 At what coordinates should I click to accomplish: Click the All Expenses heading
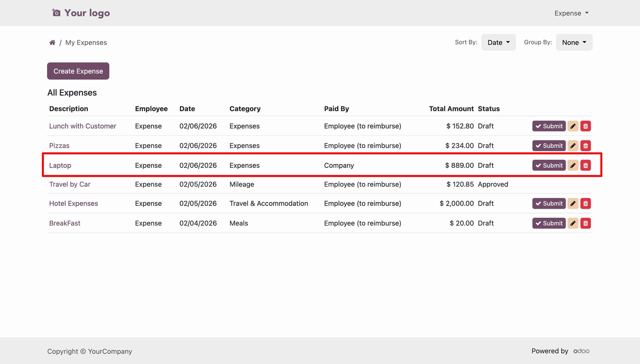click(x=72, y=93)
